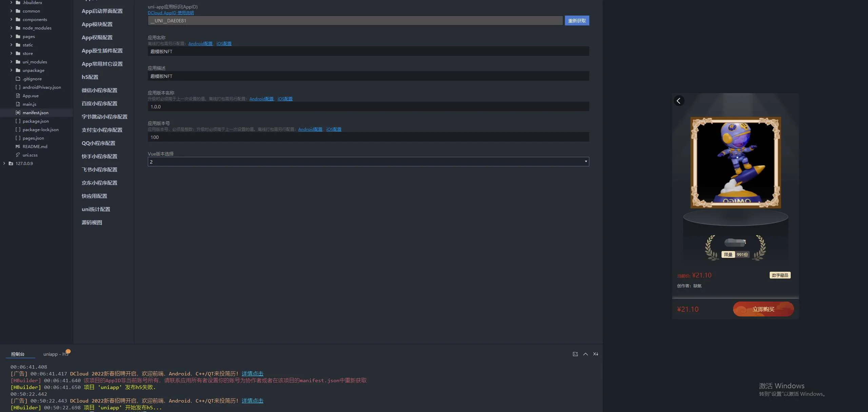The width and height of the screenshot is (868, 412).
Task: Expand the unpackage folder
Action: 11,70
